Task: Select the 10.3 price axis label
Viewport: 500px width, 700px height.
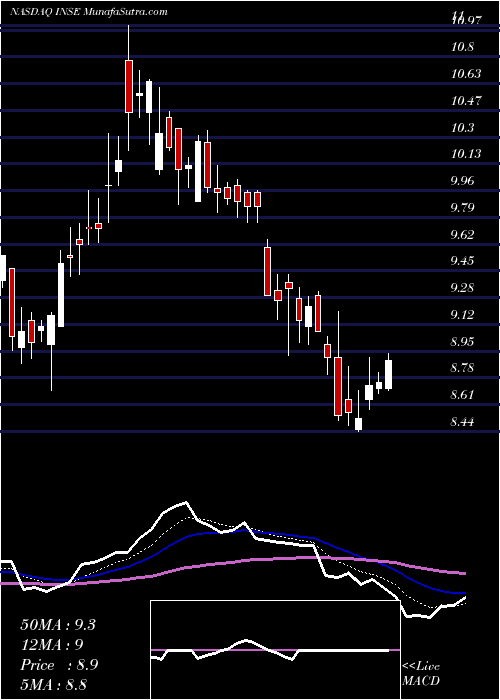Action: click(462, 128)
